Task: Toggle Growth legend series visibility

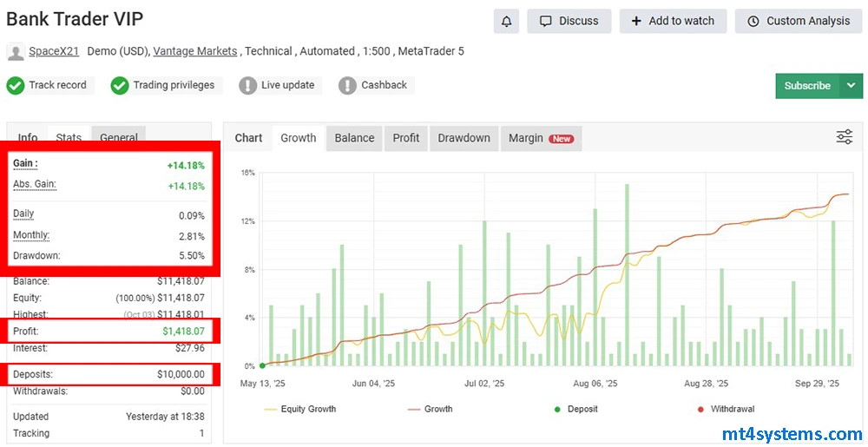Action: click(x=429, y=409)
